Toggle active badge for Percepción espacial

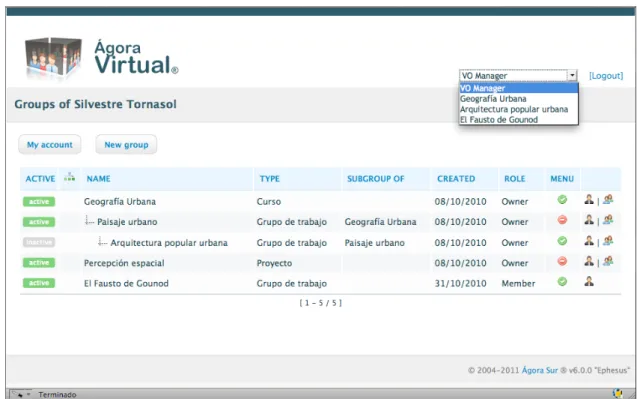coord(39,263)
